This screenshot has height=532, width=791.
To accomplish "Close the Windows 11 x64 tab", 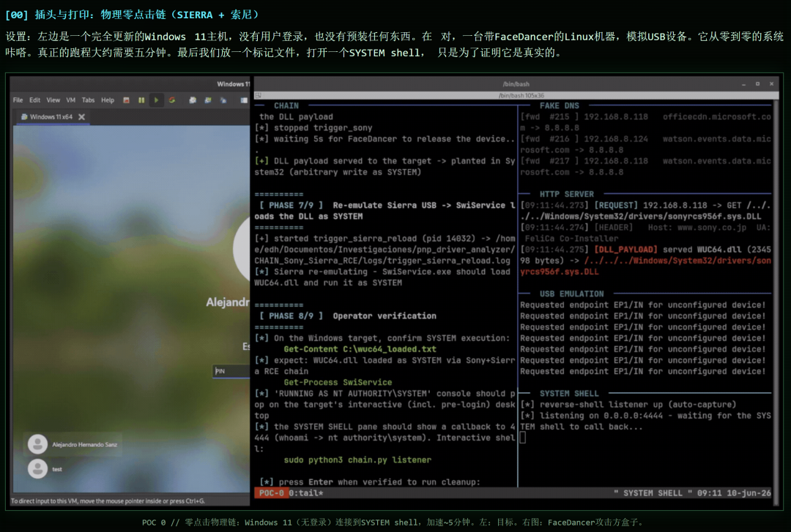I will tap(82, 116).
